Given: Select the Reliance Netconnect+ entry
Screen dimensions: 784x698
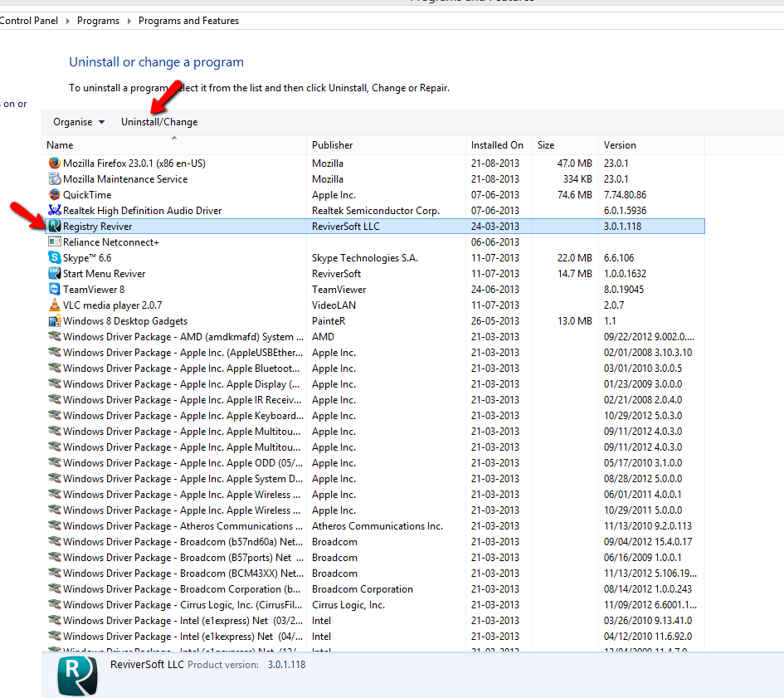Looking at the screenshot, I should coord(111,242).
